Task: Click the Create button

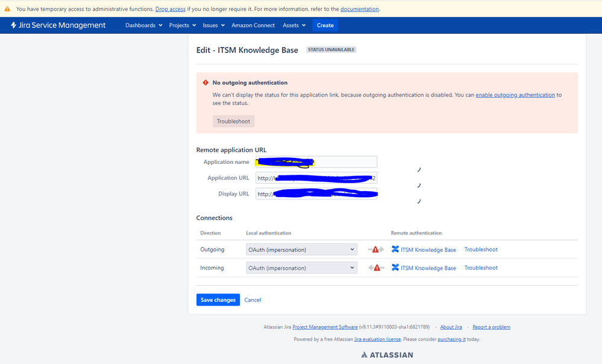Action: click(325, 25)
